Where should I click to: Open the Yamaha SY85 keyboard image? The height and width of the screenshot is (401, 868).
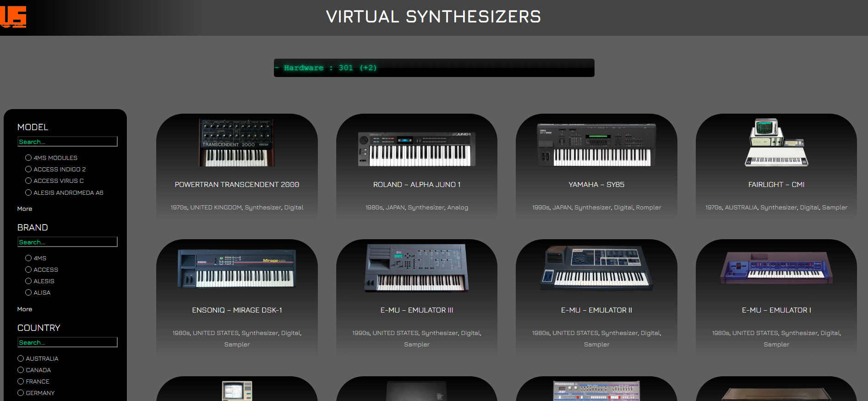(596, 145)
